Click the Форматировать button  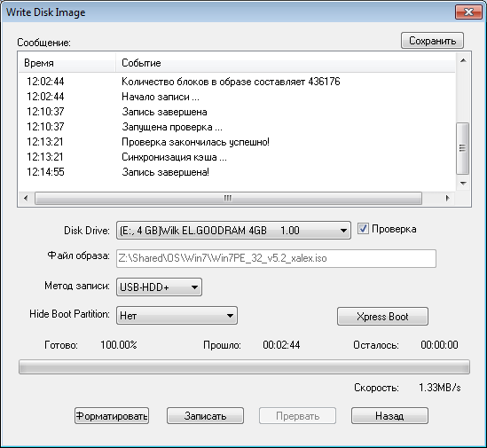112,416
